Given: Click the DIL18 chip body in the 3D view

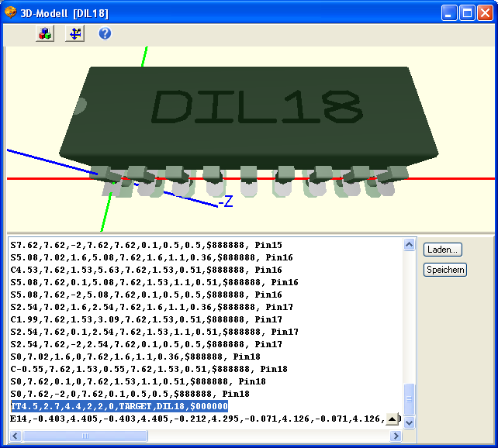Looking at the screenshot, I should click(249, 117).
